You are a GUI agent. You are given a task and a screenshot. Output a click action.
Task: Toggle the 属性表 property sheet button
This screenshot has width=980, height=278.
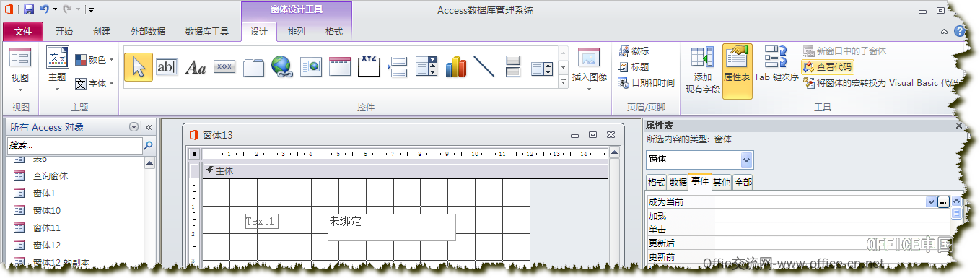(x=737, y=71)
